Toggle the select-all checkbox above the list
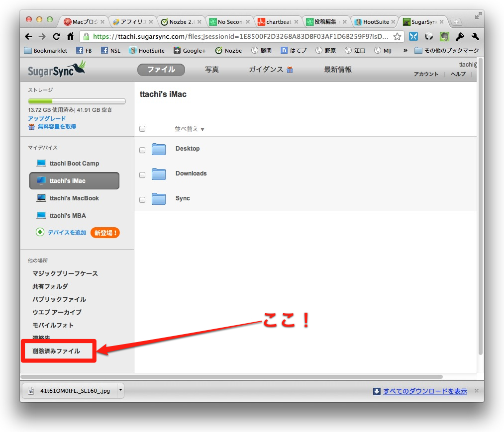Screen dimensions: 504x432 pyautogui.click(x=142, y=129)
